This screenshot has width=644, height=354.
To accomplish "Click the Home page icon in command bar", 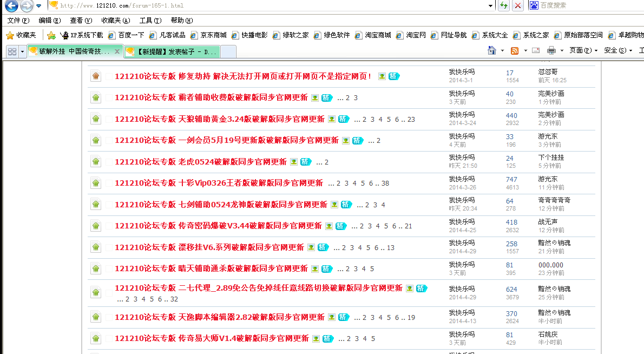I will 491,50.
